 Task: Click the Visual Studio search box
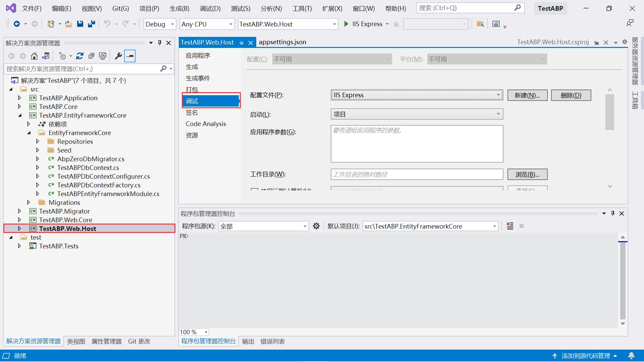(470, 8)
